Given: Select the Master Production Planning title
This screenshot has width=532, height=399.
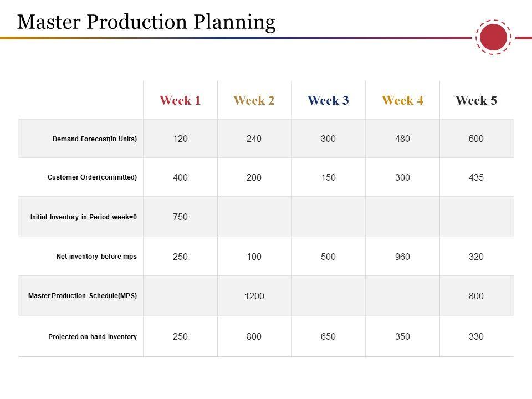Looking at the screenshot, I should coord(146,22).
